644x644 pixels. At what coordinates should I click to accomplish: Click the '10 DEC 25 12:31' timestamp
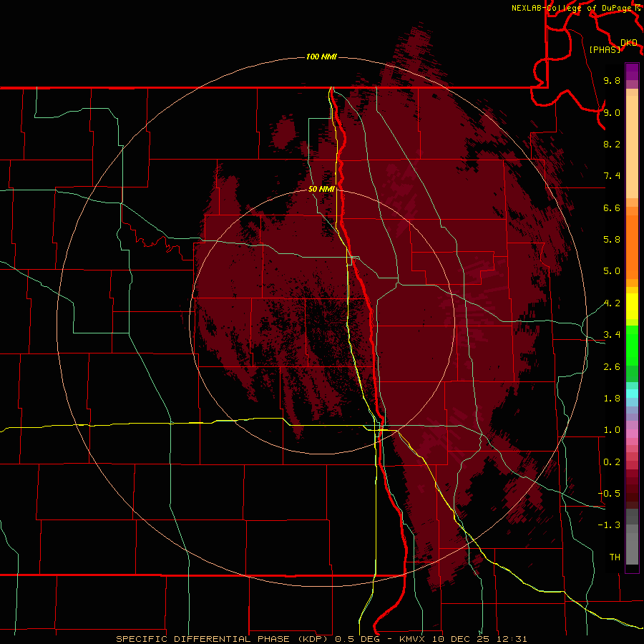click(478, 639)
